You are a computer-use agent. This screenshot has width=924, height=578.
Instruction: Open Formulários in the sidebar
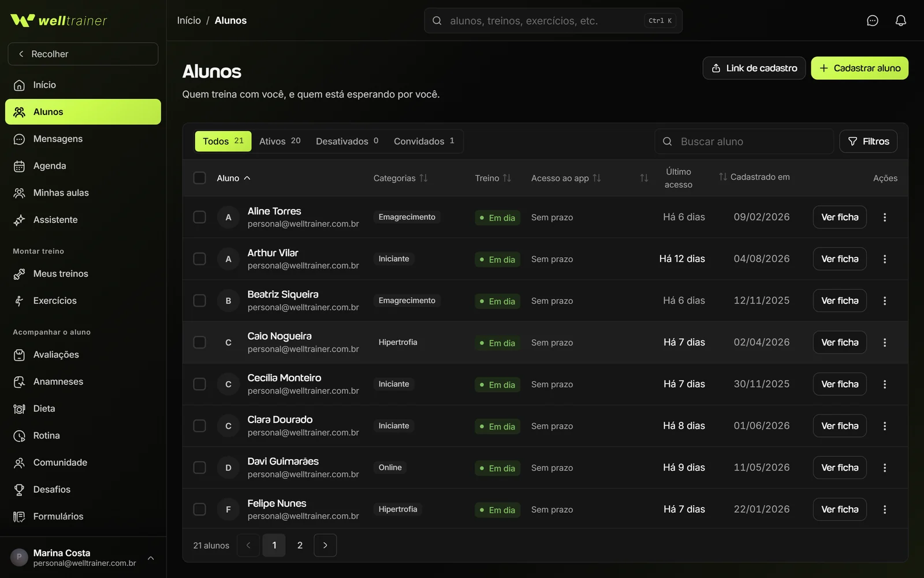point(83,516)
